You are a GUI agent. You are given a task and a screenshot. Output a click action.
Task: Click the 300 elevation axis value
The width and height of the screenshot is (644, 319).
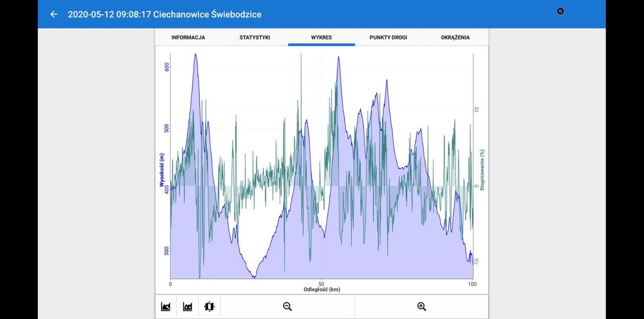point(167,250)
